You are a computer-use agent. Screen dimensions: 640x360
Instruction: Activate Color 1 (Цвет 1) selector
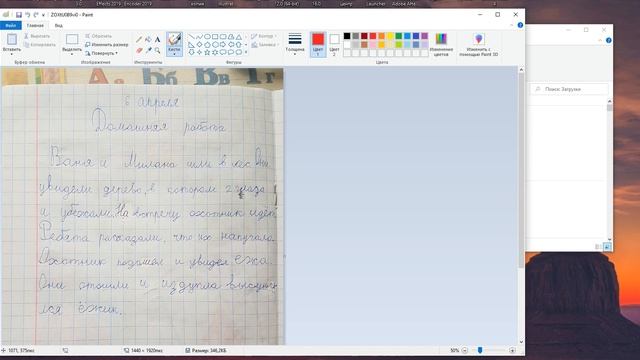[318, 44]
